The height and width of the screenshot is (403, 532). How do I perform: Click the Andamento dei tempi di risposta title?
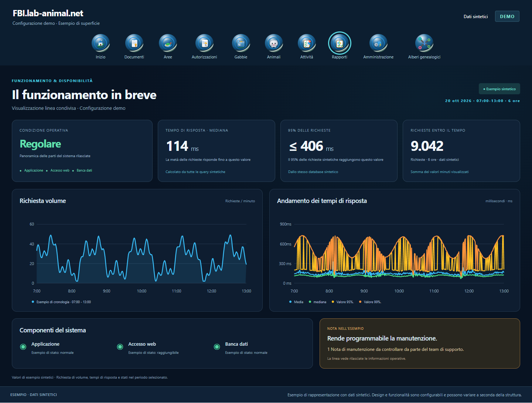[322, 201]
